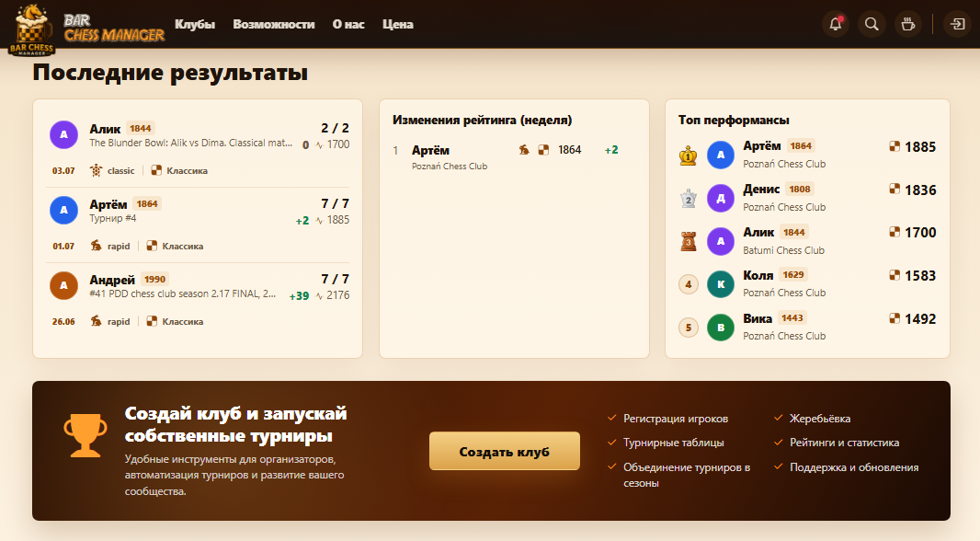Open Вика in top performances
This screenshot has width=980, height=541.
click(758, 318)
